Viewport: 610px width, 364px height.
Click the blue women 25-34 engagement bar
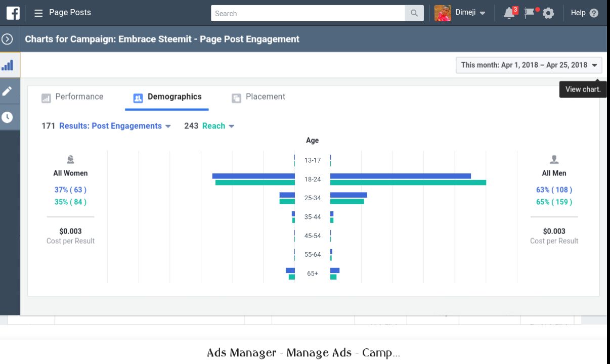pos(287,195)
